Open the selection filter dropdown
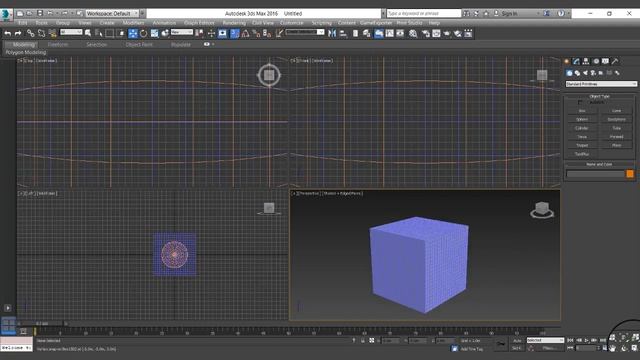 tap(71, 32)
